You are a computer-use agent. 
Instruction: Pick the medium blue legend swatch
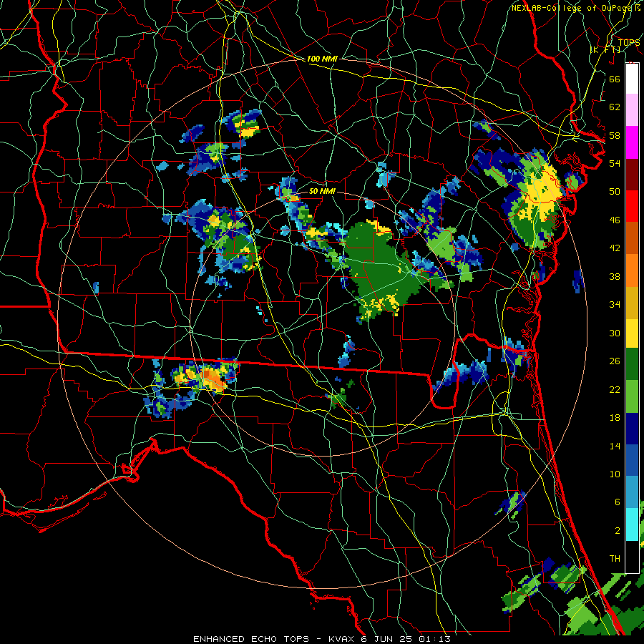click(x=632, y=460)
